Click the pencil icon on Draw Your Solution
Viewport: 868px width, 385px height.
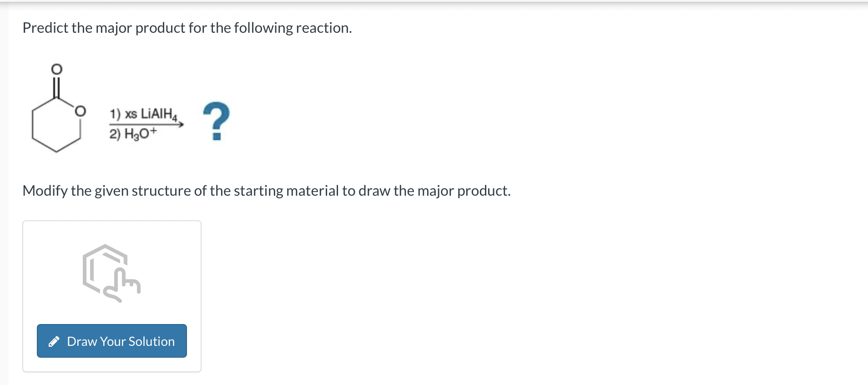tap(54, 341)
